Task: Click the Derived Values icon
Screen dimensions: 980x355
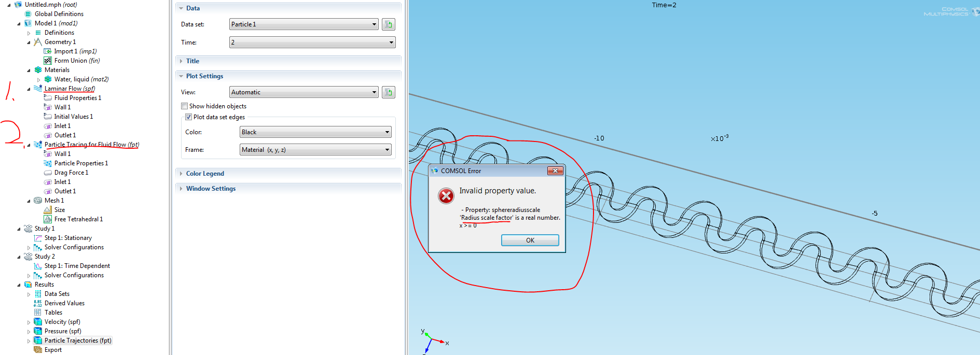Action: pyautogui.click(x=38, y=303)
